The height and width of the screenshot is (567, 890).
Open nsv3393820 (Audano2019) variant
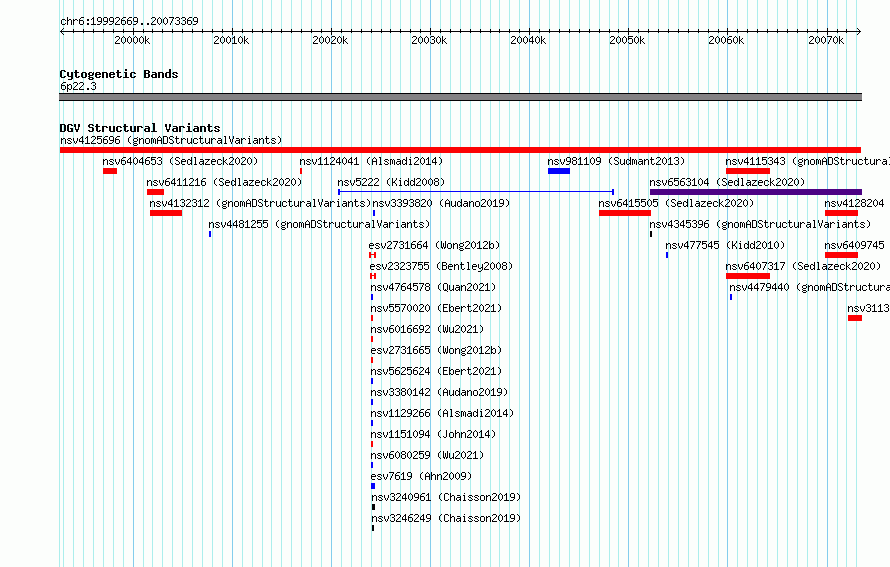(441, 203)
